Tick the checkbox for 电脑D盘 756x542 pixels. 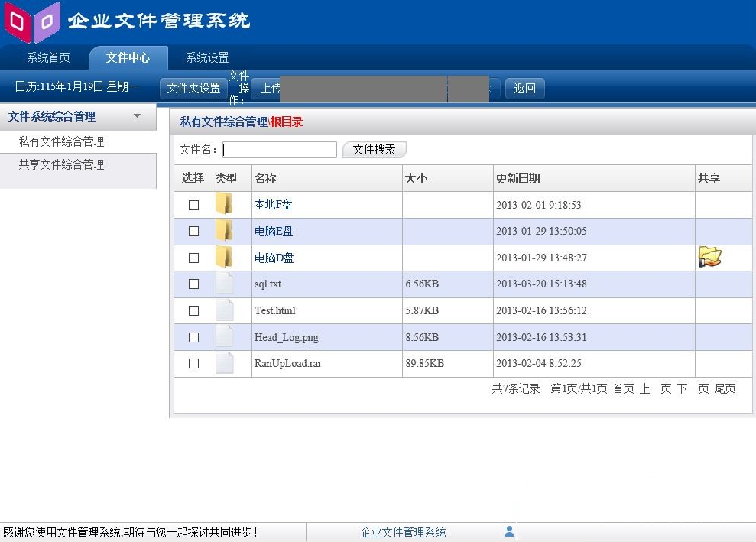tap(194, 258)
